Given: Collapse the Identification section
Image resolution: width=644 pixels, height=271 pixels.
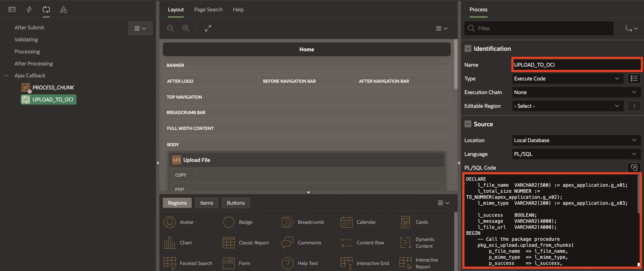Looking at the screenshot, I should (468, 48).
